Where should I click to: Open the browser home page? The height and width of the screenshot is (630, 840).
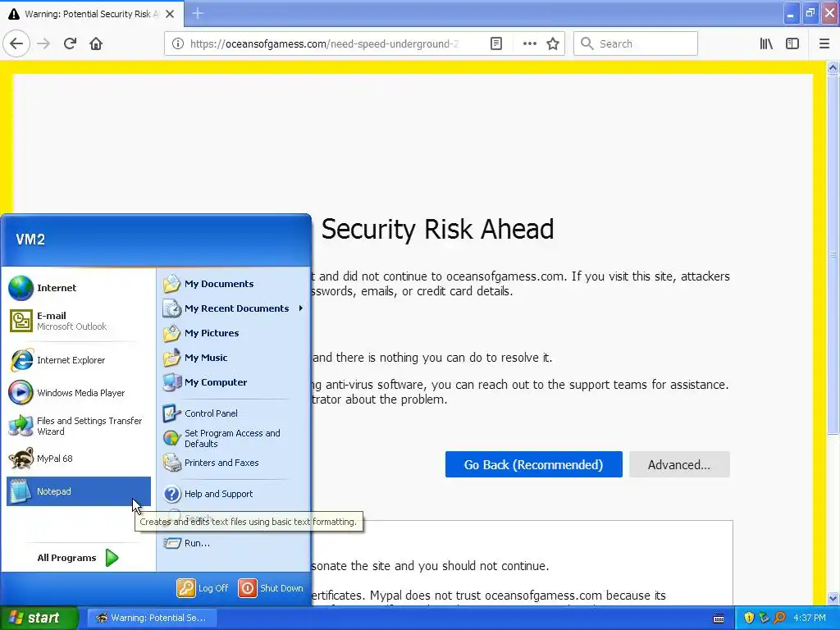96,43
